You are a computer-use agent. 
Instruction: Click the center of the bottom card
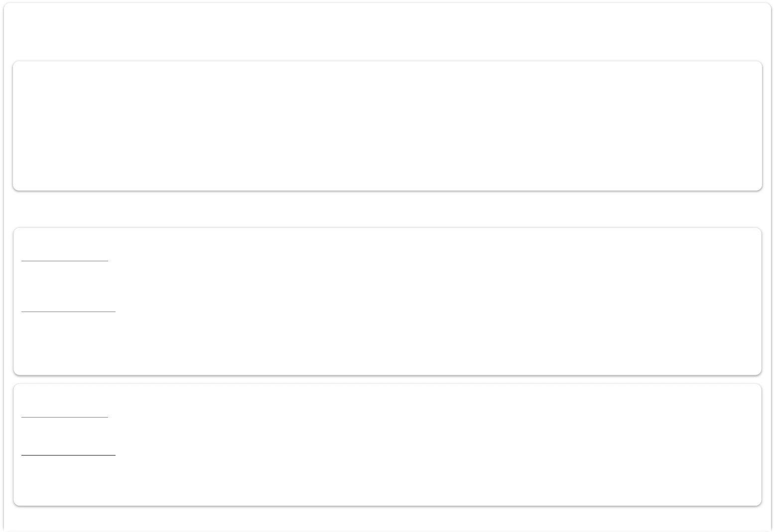tap(387, 444)
